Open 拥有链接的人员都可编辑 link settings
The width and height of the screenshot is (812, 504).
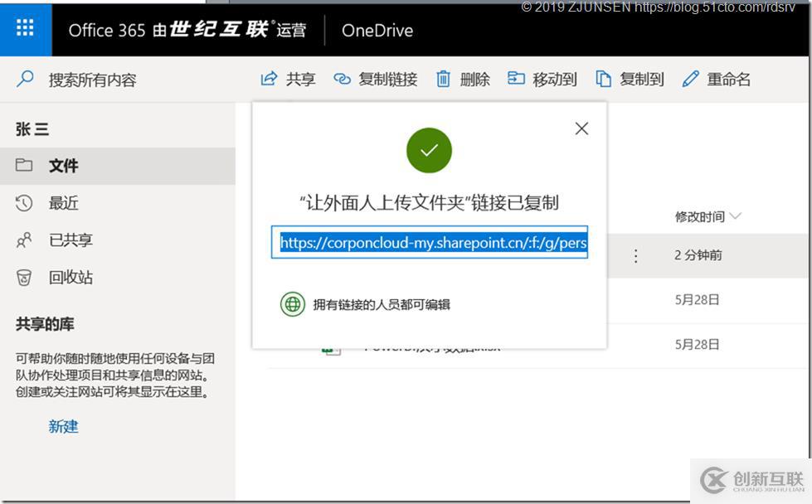click(382, 304)
